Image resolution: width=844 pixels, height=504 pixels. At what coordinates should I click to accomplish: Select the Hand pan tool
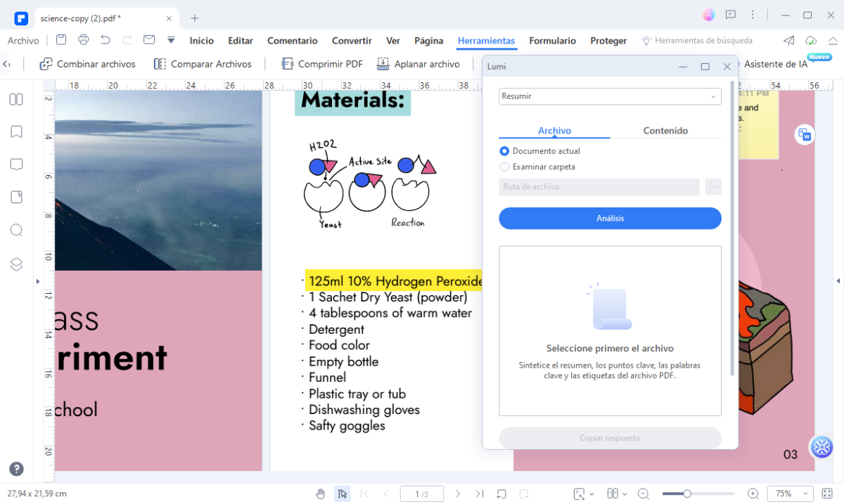point(321,493)
